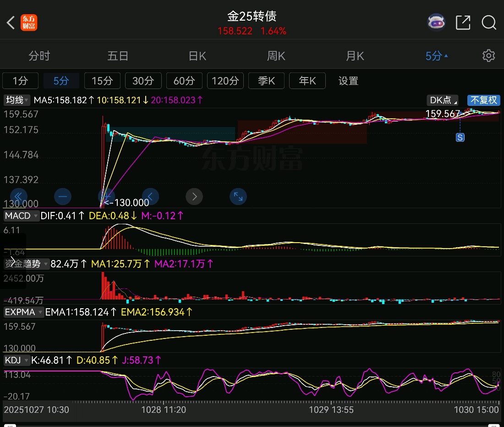The image size is (504, 427).
Task: Open KDJ indicator dropdown
Action: (16, 360)
